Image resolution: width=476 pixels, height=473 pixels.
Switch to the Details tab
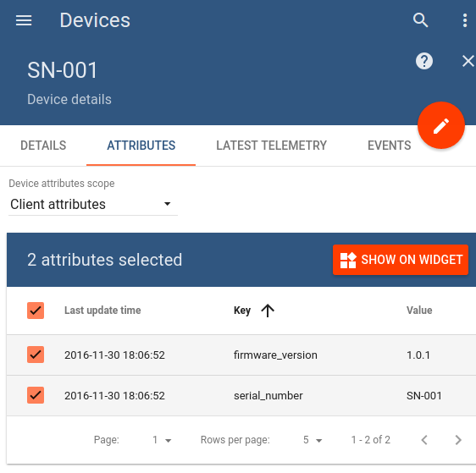click(x=43, y=146)
